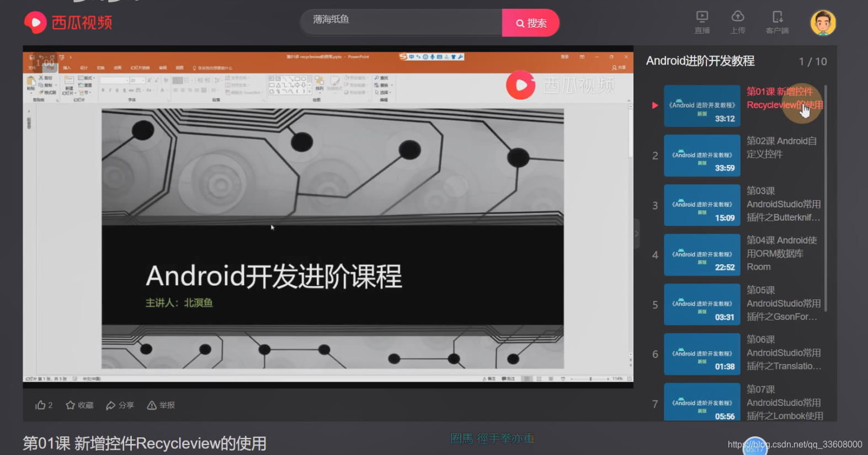Click 共享 share in PowerPoint title area

point(619,67)
